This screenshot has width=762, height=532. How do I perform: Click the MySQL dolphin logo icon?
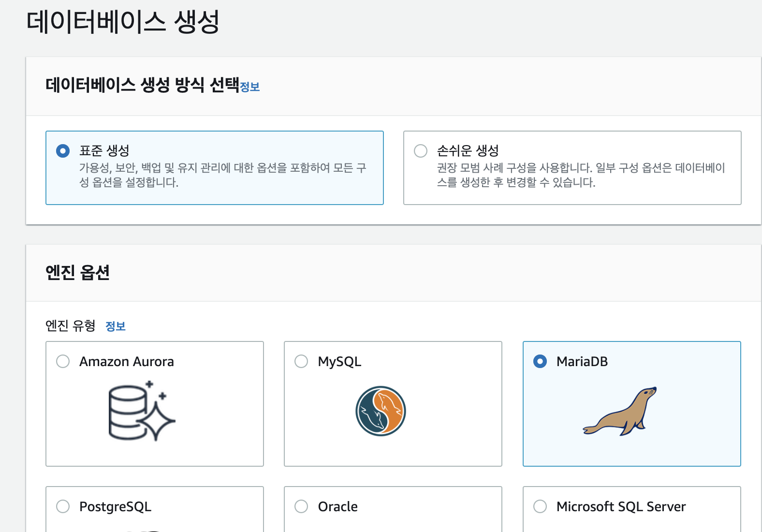(381, 411)
